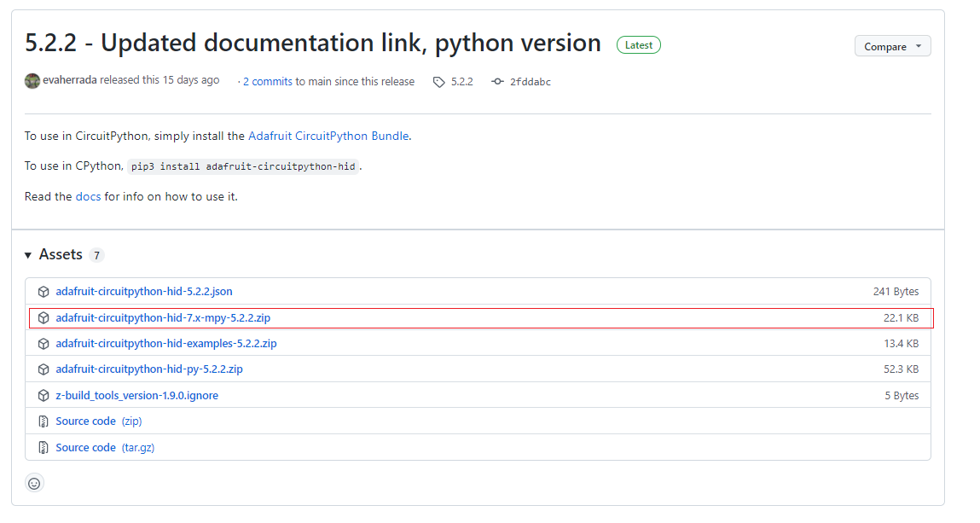Click the zip file icon for Source code (zip)
The height and width of the screenshot is (523, 980).
click(43, 421)
